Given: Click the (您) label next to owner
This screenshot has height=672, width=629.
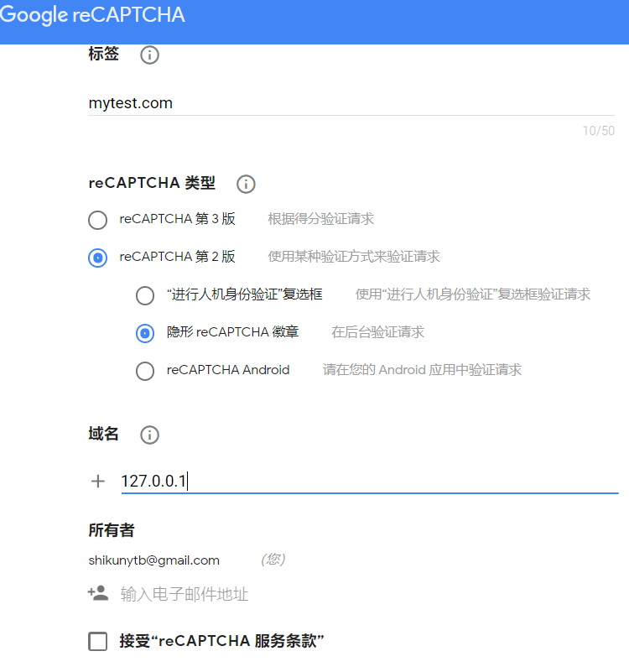Looking at the screenshot, I should click(273, 560).
